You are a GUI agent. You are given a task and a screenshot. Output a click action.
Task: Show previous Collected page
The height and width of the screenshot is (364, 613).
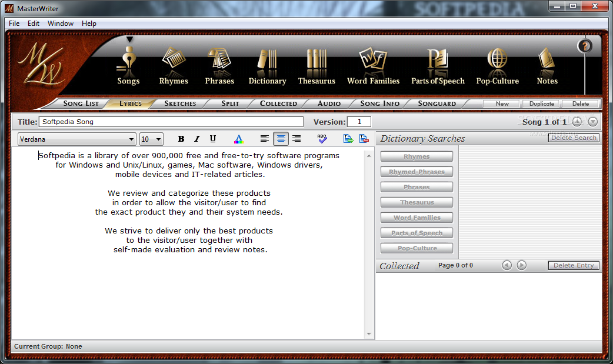point(507,265)
